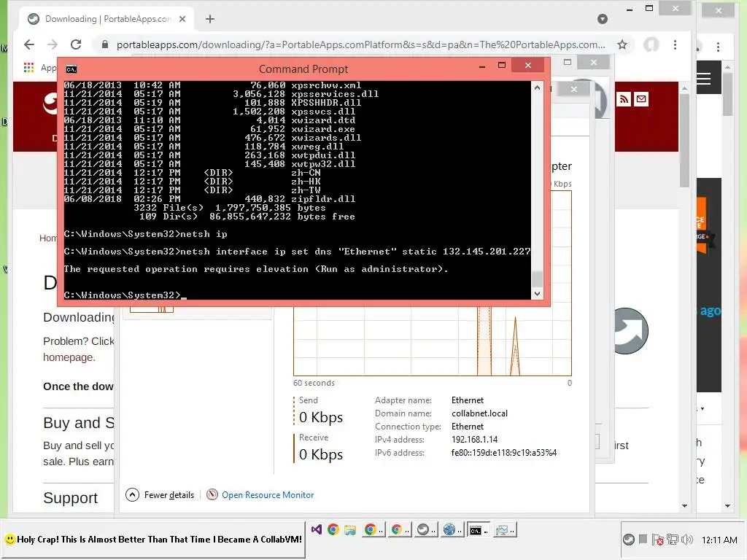The height and width of the screenshot is (560, 747).
Task: Click the Resource Monitor gauge icon
Action: click(212, 495)
